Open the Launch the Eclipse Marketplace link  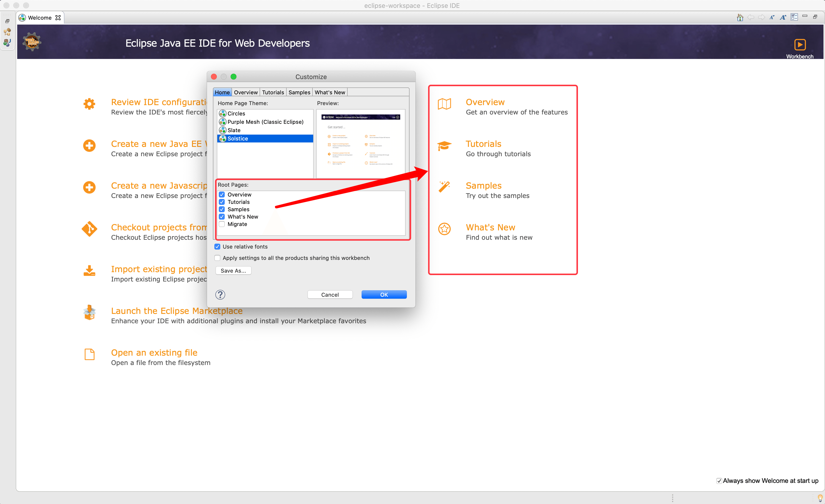tap(177, 311)
